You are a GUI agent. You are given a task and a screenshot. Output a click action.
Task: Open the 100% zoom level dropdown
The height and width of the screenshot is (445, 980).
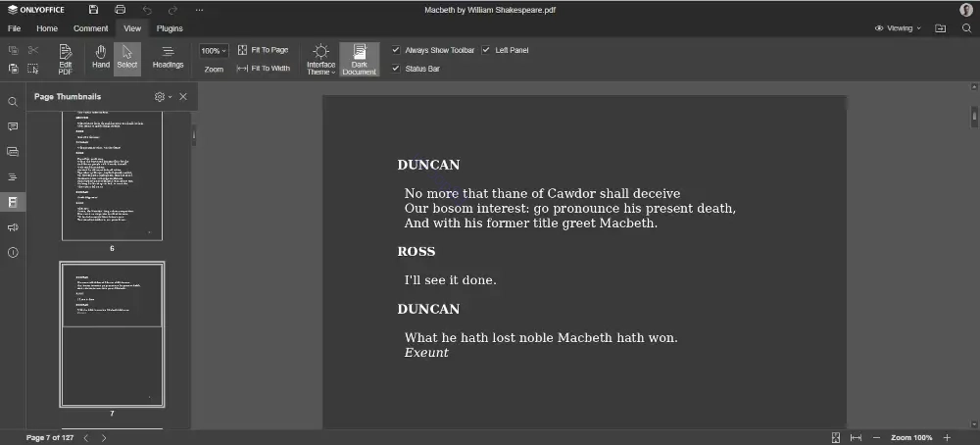point(214,51)
